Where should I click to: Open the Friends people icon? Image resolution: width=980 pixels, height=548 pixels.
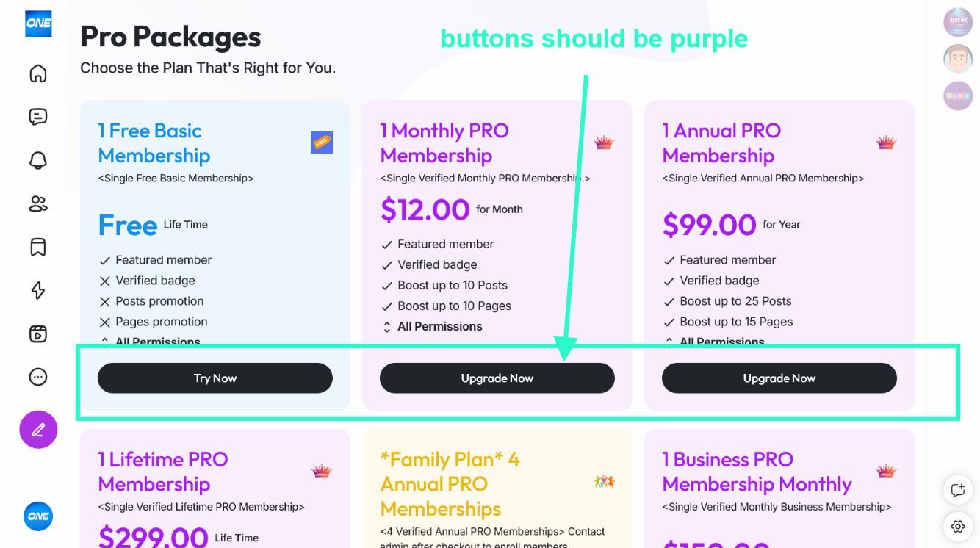pos(38,204)
